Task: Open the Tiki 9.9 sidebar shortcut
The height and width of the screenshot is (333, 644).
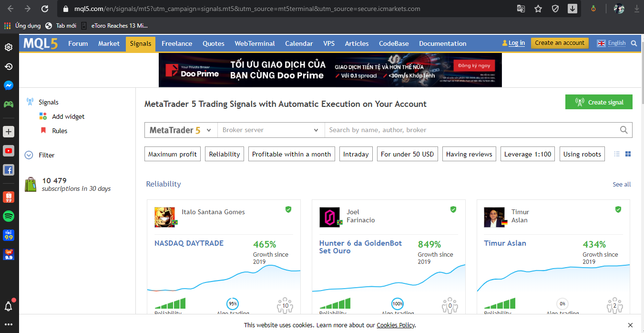Action: 9,235
